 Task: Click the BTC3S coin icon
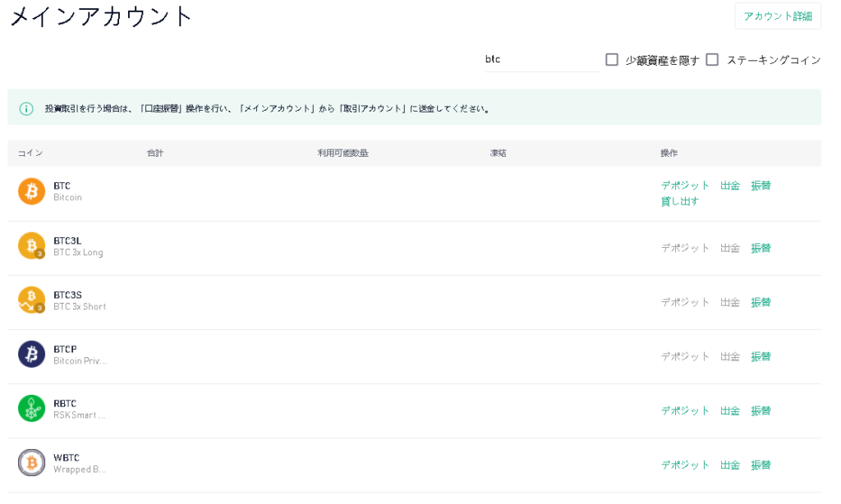(32, 300)
